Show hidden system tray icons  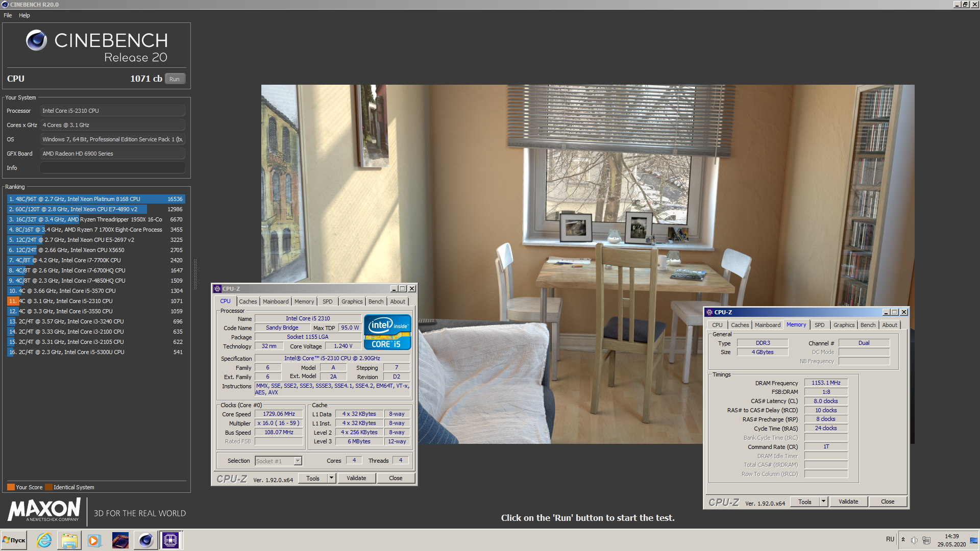903,540
